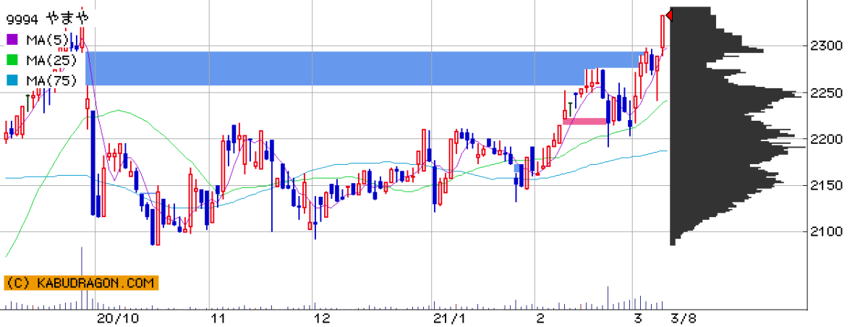This screenshot has width=868, height=327.
Task: Click the green MA(25) legend swatch
Action: tap(12, 60)
